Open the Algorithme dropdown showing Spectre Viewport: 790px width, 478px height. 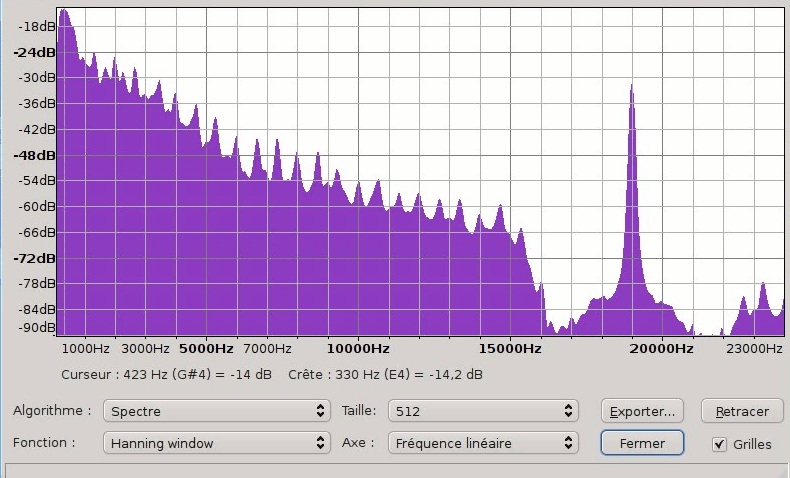click(x=217, y=411)
